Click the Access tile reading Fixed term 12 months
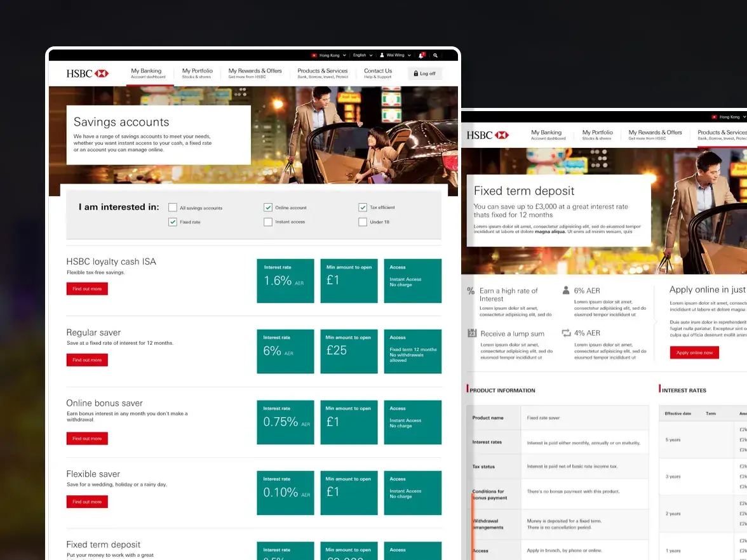 point(413,352)
